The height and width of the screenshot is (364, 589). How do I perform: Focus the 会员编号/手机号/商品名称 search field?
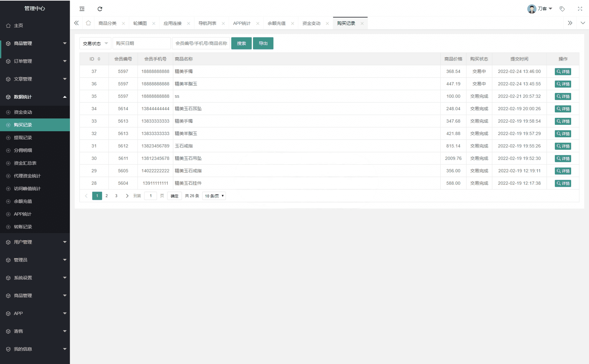point(201,43)
